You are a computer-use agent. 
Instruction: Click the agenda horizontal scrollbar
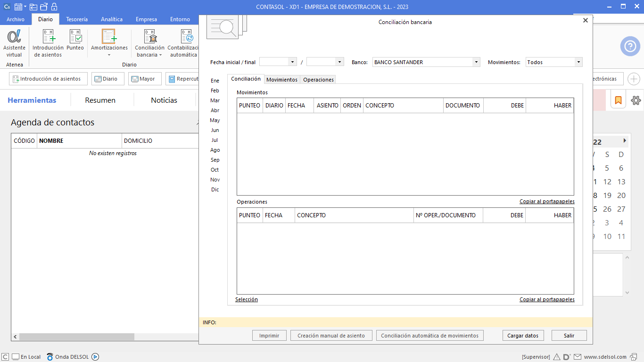point(76,337)
